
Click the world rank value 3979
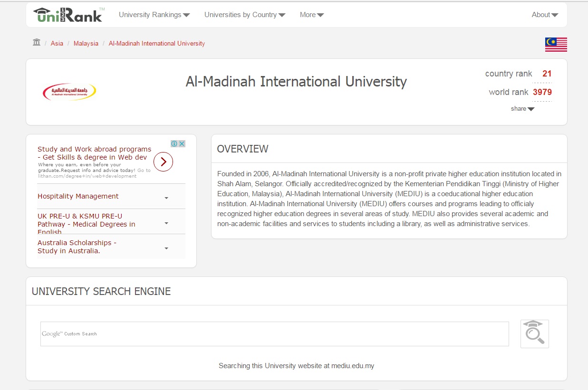(542, 92)
